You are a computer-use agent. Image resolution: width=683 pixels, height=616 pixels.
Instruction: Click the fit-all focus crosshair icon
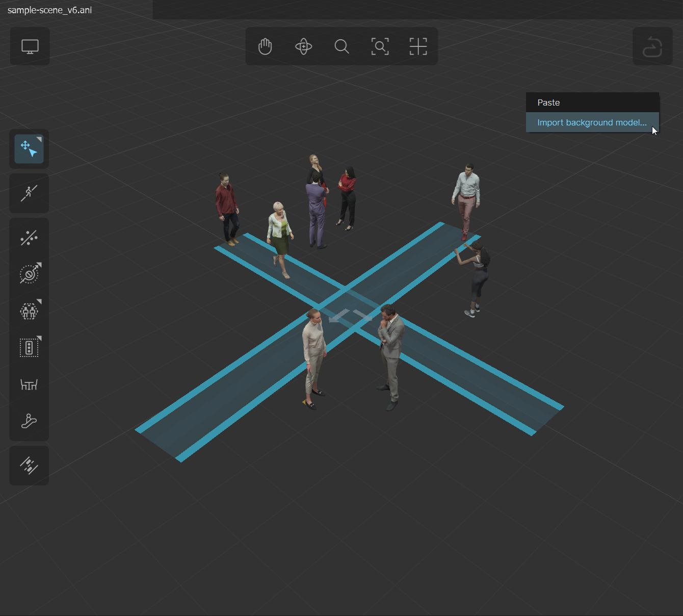click(418, 46)
